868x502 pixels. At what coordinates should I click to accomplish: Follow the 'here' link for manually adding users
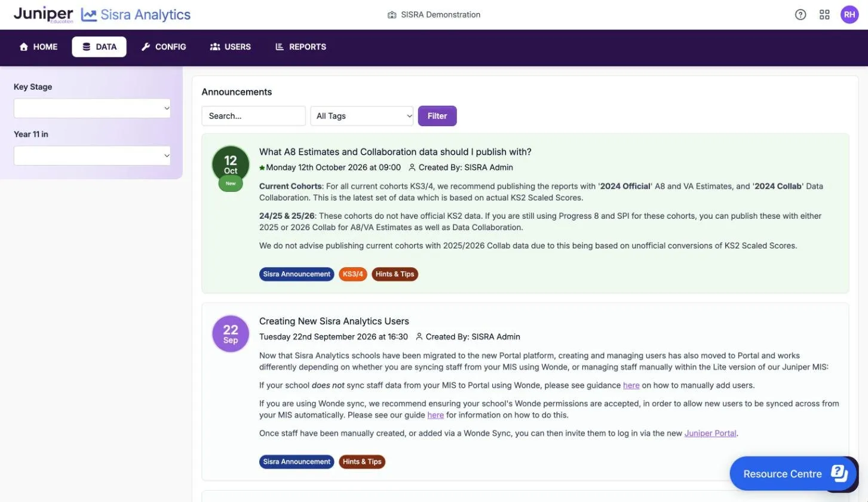[631, 385]
